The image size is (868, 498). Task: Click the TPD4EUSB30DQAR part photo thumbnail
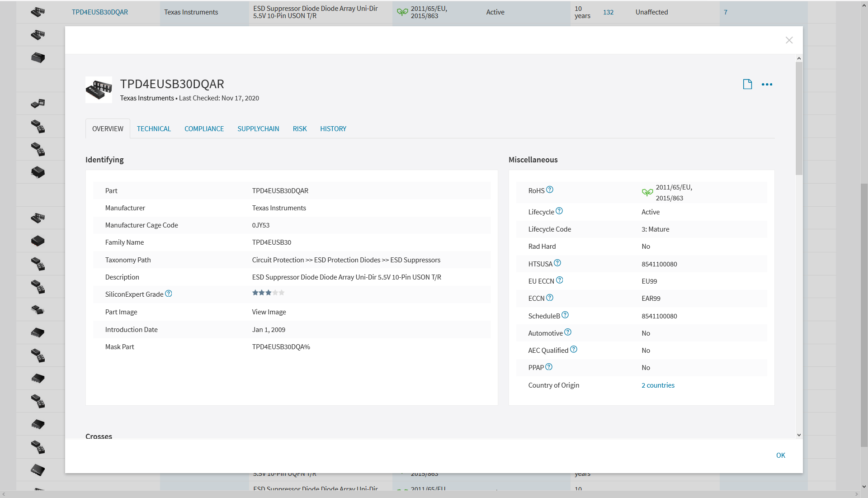[x=98, y=90]
